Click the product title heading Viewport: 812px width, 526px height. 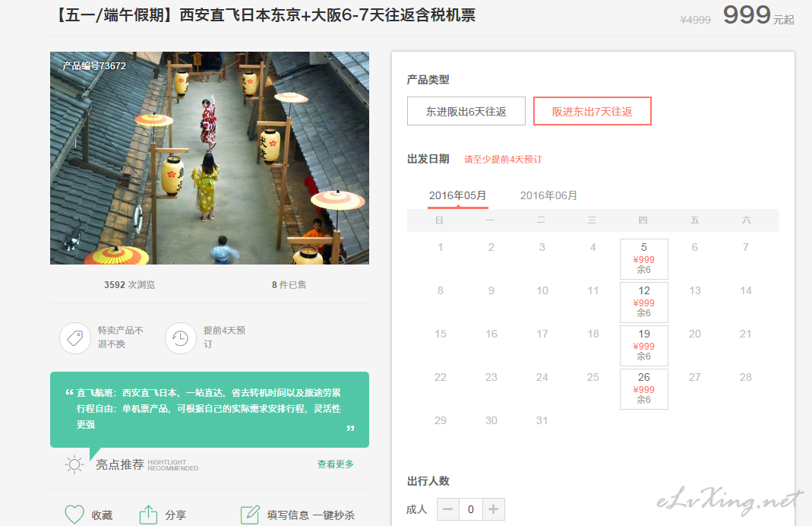(263, 15)
